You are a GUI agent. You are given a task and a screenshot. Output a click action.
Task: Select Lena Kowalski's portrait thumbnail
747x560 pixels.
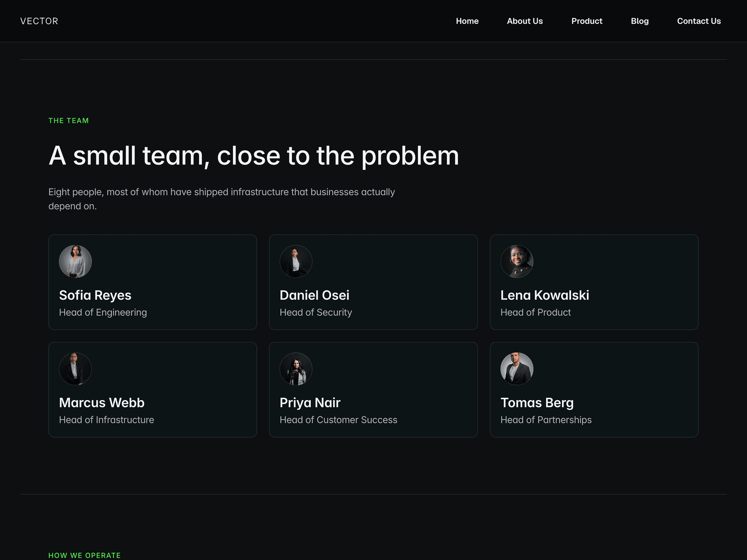point(517,261)
